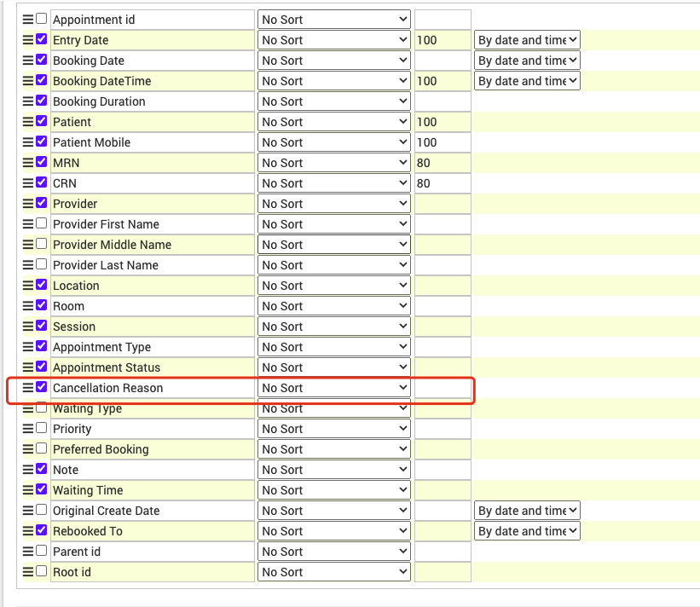Click the Booking Duration column name field
Image resolution: width=700 pixels, height=607 pixels.
click(x=153, y=101)
